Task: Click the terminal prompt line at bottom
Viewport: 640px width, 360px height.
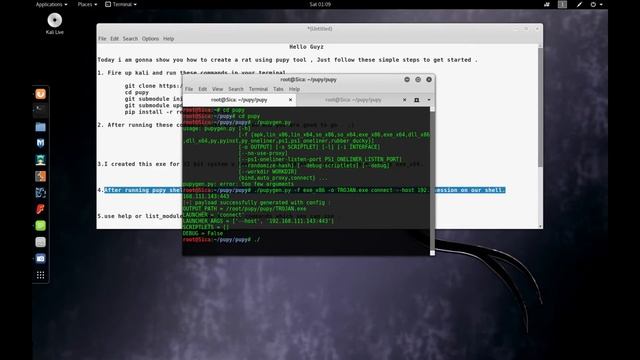Action: (x=221, y=240)
